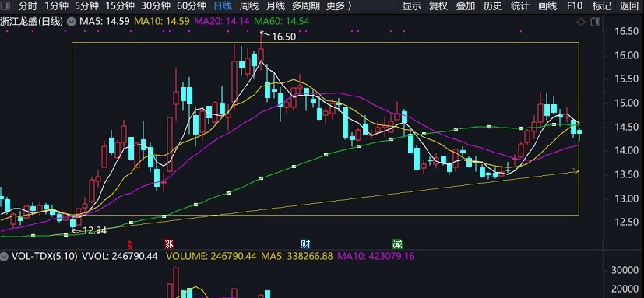Open the 显示 display menu

pyautogui.click(x=411, y=6)
